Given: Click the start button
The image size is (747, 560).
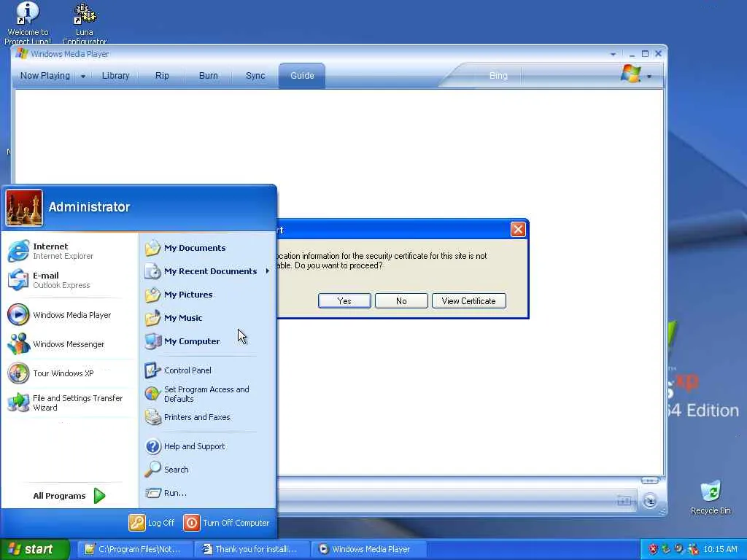Looking at the screenshot, I should coord(34,549).
